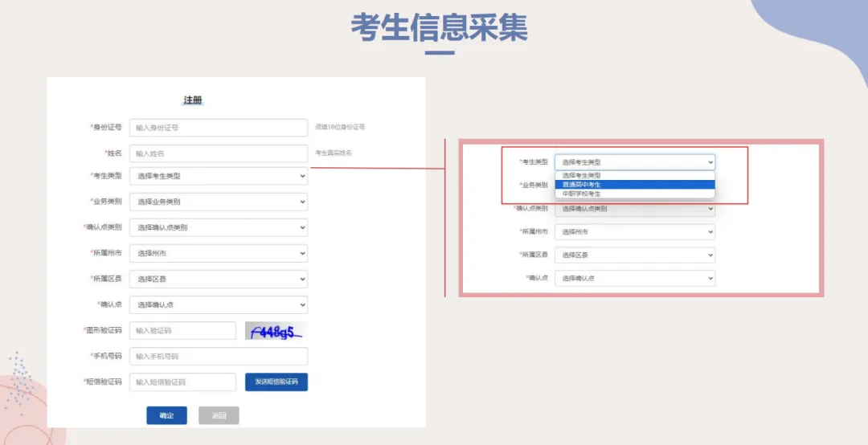Screen dimensions: 868x445
Task: Open 确认点 dropdown in the left registration form
Action: (219, 304)
